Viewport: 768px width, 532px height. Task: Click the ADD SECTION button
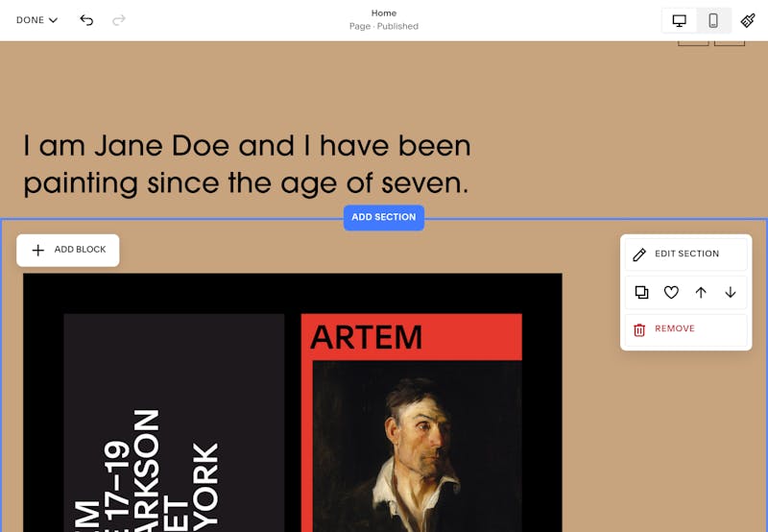(x=383, y=217)
